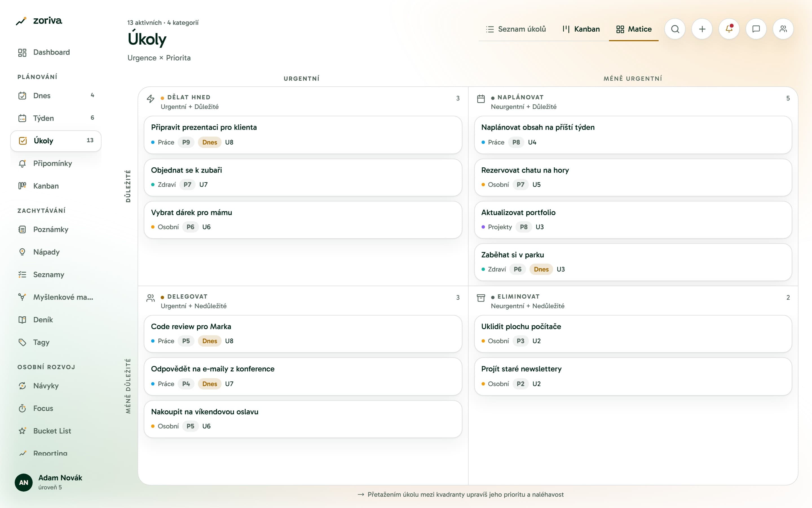Open the notifications bell

tap(729, 29)
